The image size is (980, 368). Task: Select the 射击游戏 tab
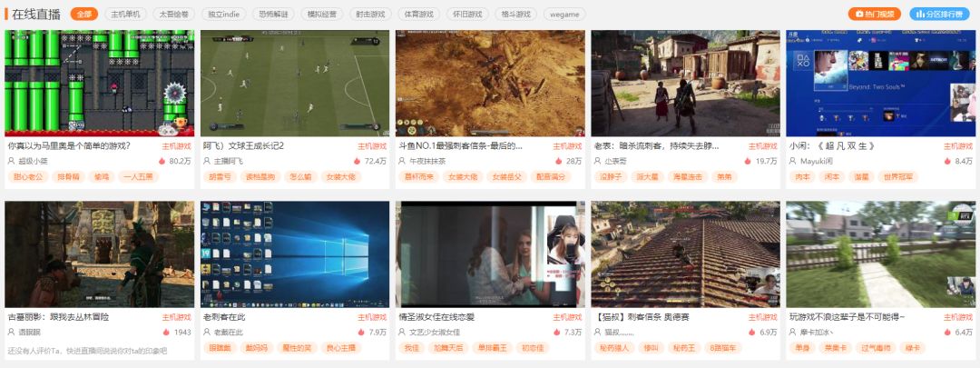point(370,14)
